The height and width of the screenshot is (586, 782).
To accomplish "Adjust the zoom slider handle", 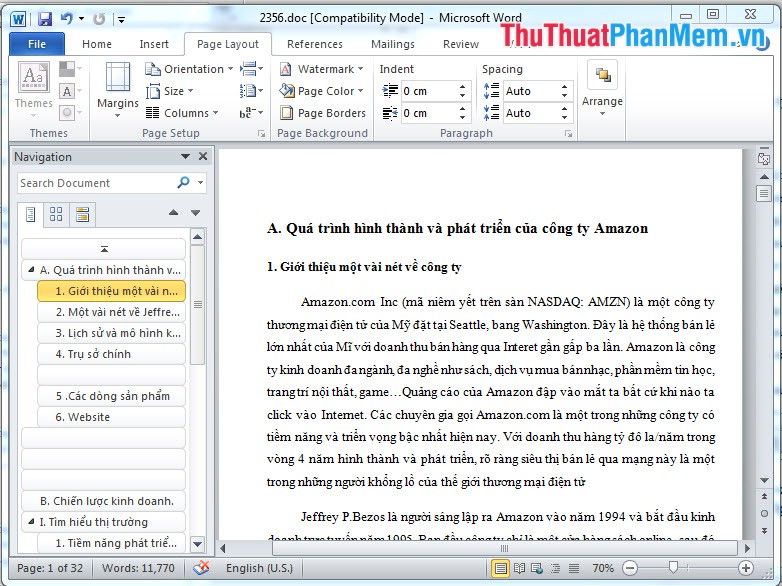I will pos(673,567).
